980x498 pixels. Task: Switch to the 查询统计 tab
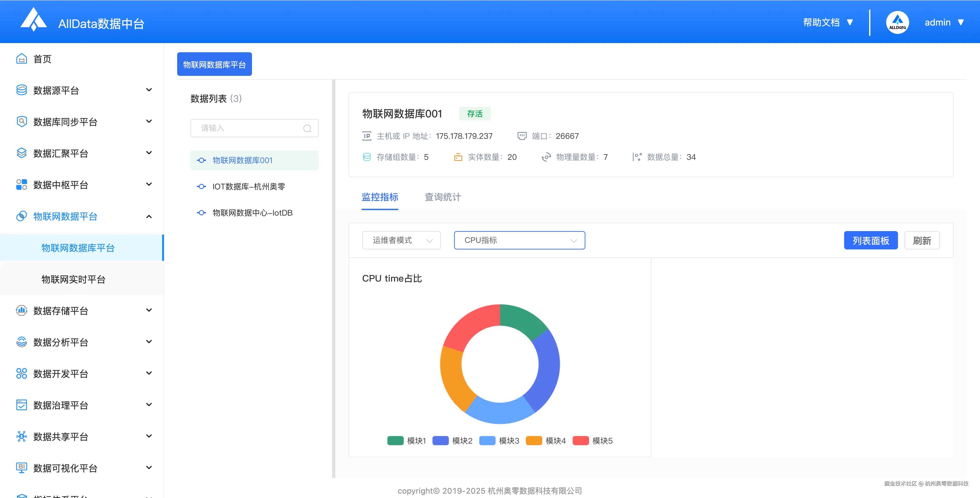click(x=443, y=197)
